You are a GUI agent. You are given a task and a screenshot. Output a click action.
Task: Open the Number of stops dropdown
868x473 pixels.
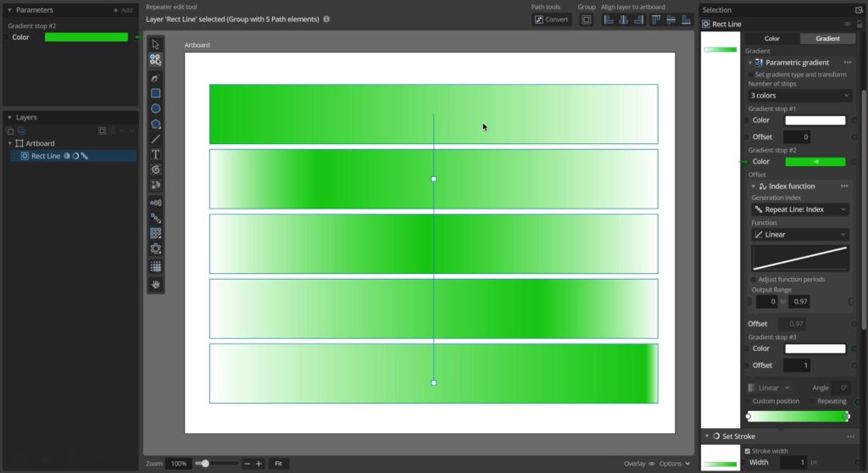coord(799,96)
